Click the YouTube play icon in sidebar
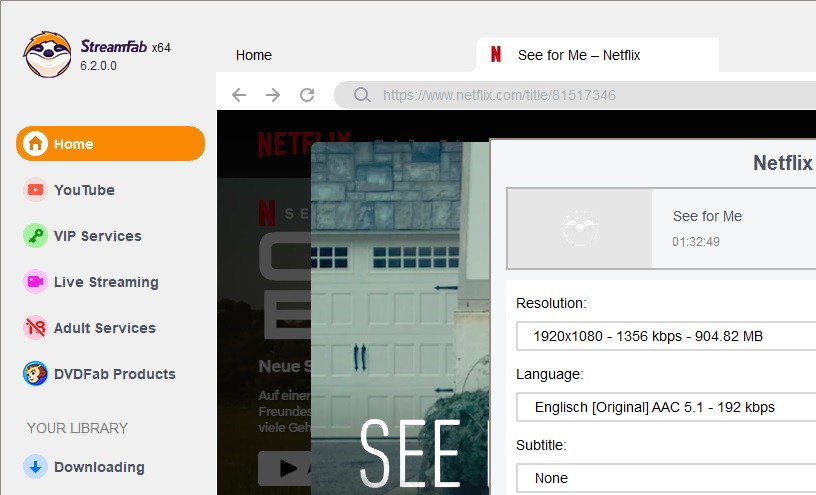The width and height of the screenshot is (816, 495). (x=35, y=189)
